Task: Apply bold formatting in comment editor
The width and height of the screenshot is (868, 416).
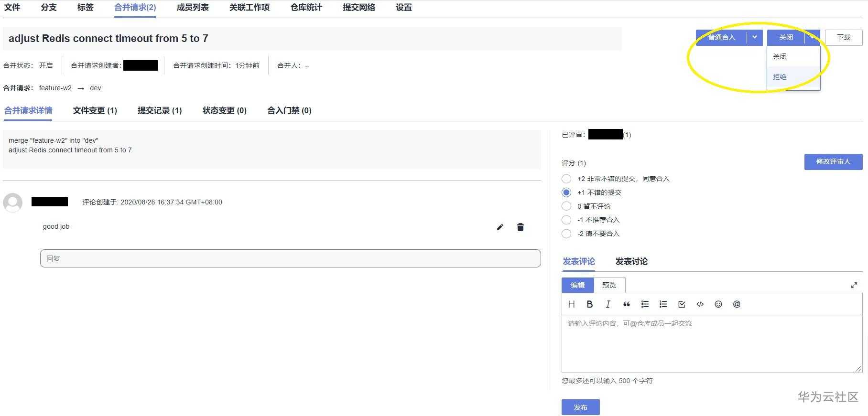Action: [x=590, y=304]
